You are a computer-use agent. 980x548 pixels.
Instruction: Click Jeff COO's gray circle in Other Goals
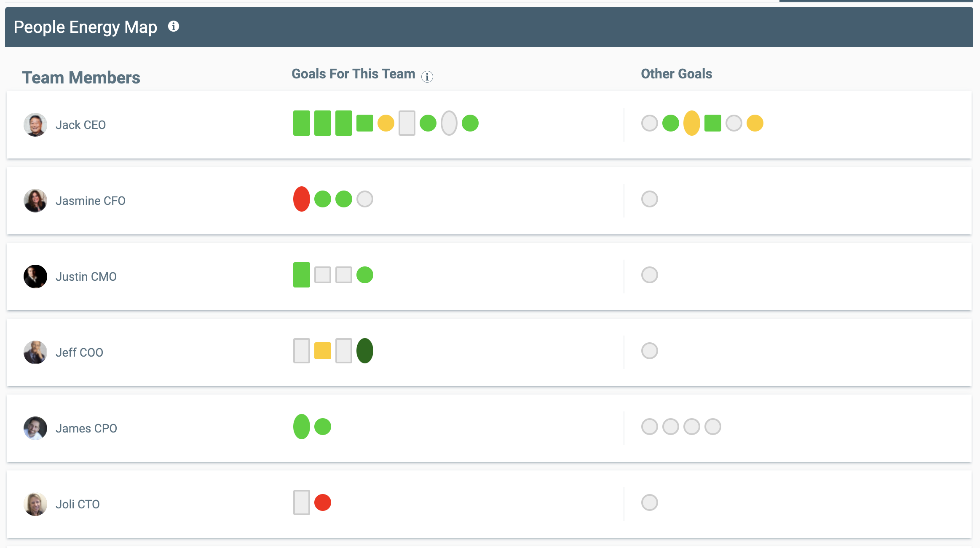[649, 351]
